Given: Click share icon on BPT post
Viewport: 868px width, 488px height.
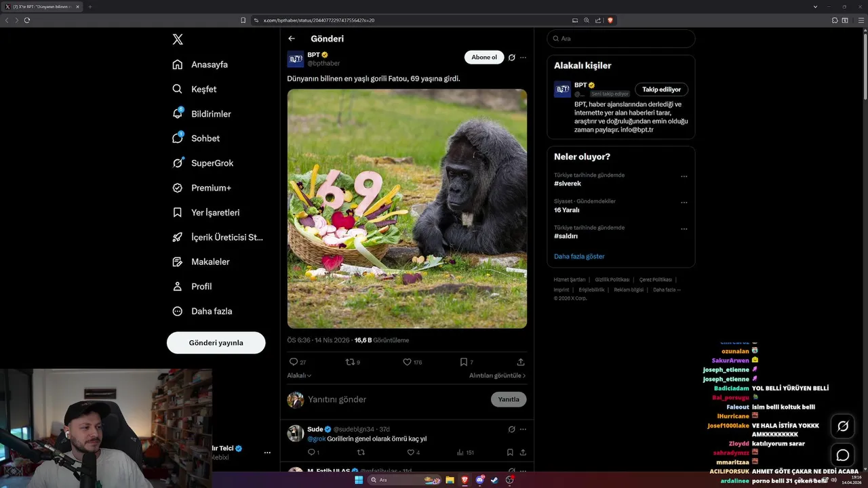Looking at the screenshot, I should click(521, 362).
